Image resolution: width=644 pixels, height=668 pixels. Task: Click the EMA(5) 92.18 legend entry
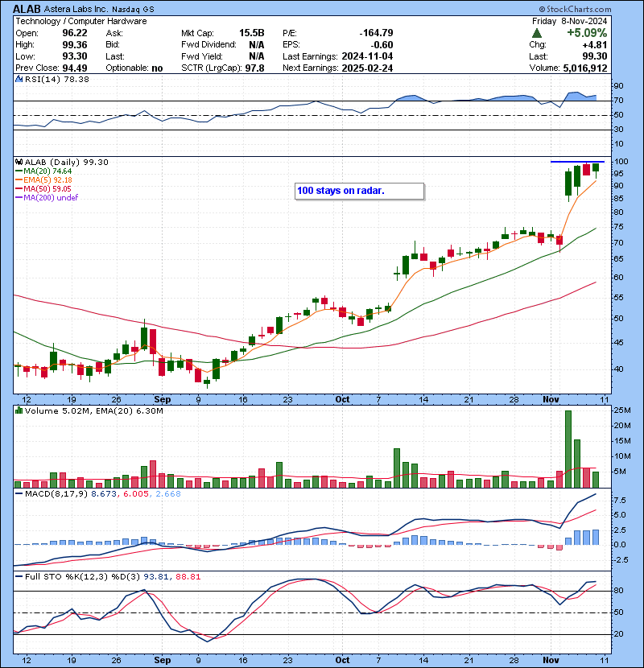pyautogui.click(x=43, y=179)
